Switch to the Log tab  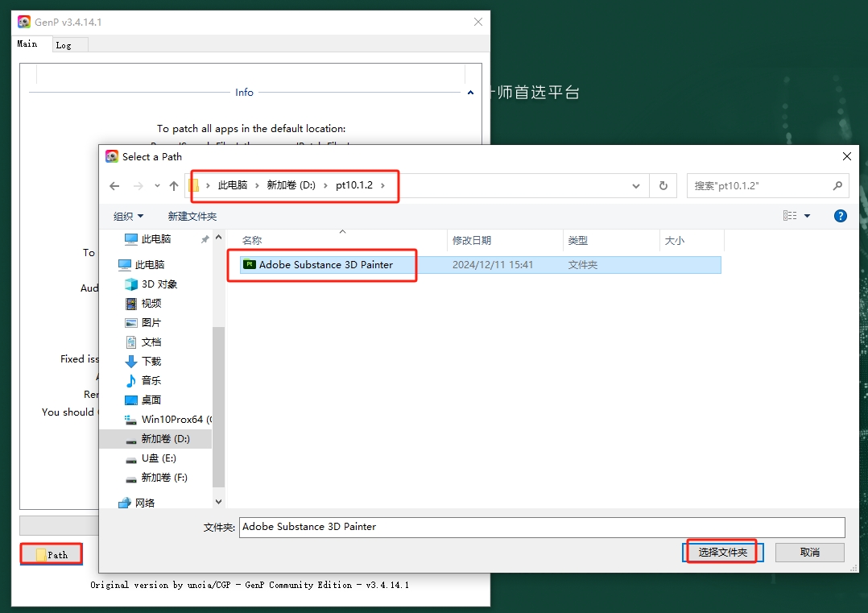[64, 45]
